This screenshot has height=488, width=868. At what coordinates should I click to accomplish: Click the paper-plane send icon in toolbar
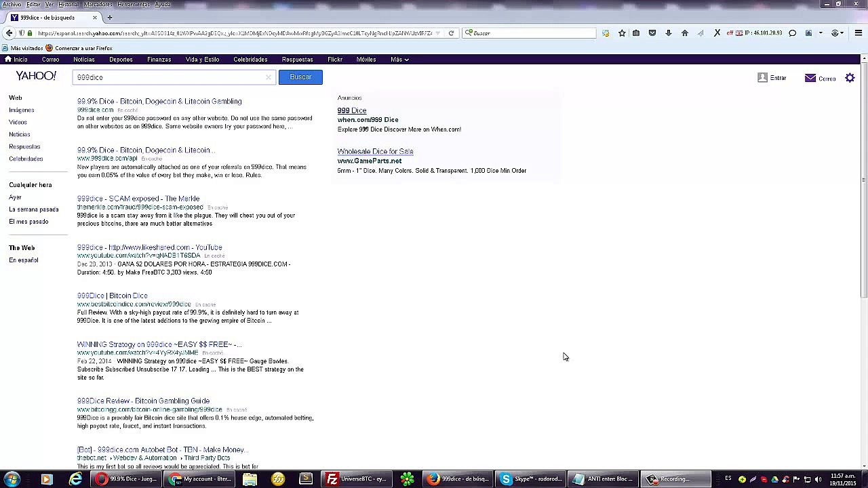pos(701,33)
